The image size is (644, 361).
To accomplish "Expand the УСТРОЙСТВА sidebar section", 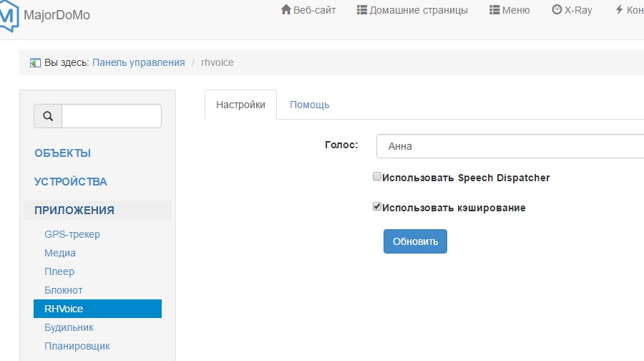I will pos(71,181).
